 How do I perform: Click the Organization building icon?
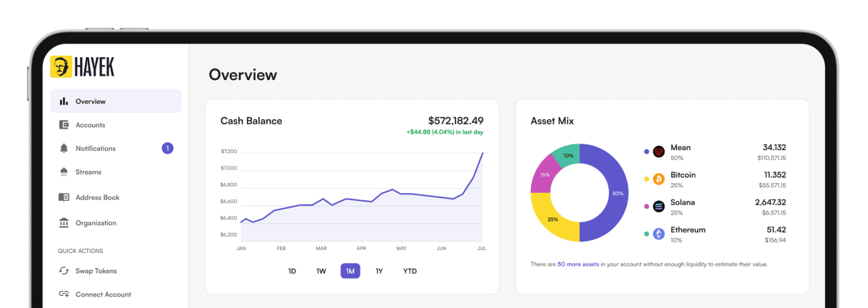click(x=64, y=223)
